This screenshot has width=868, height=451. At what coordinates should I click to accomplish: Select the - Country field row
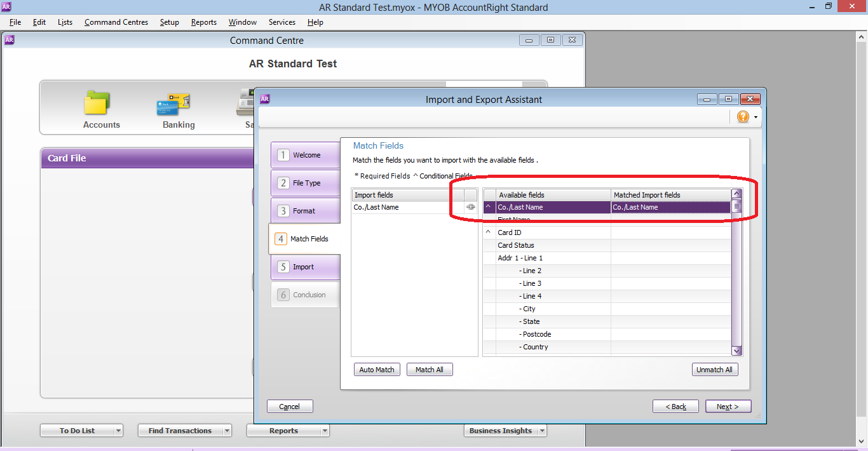[553, 347]
